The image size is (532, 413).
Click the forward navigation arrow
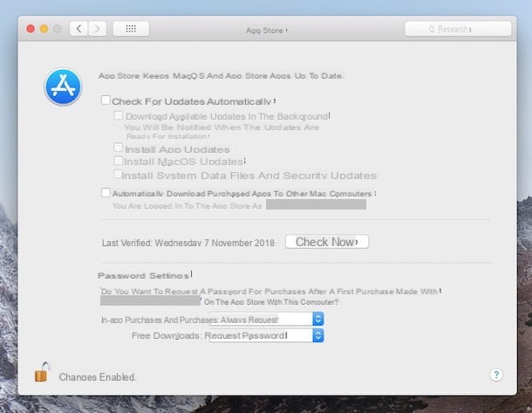pyautogui.click(x=98, y=29)
